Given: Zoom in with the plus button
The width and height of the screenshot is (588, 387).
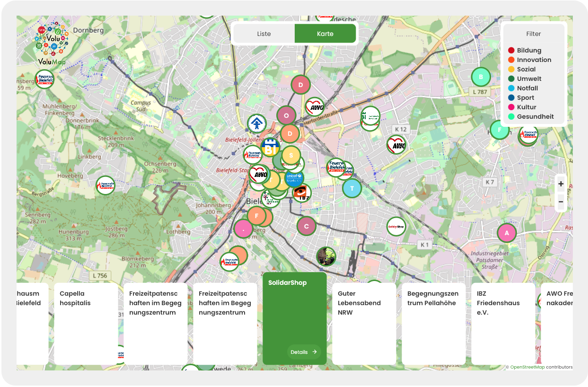Looking at the screenshot, I should coord(561,184).
